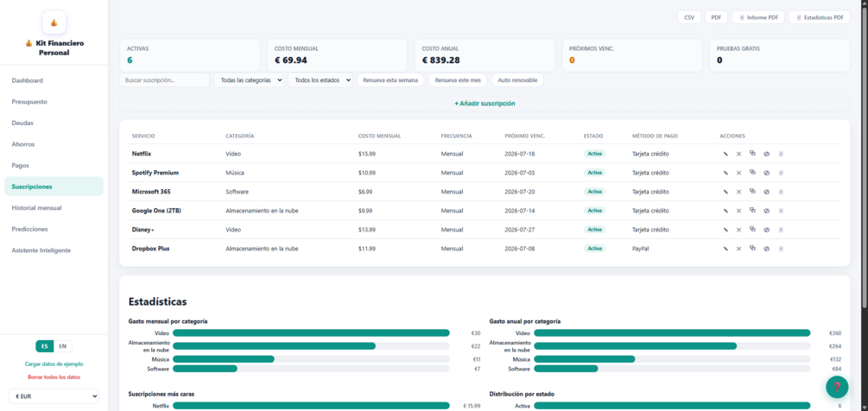Duplicate the Microsoft 365 subscription icon
Viewport: 868px width, 411px height.
click(x=752, y=192)
